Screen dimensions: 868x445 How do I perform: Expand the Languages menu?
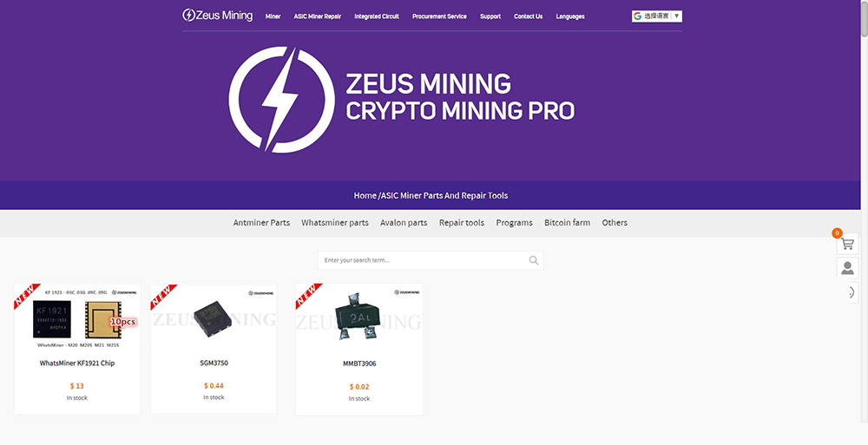tap(570, 16)
